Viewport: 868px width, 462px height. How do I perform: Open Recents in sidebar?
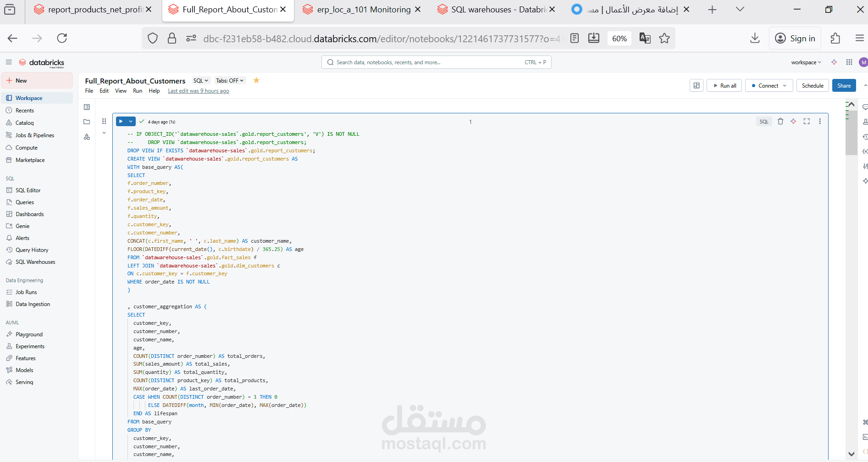tap(37, 111)
